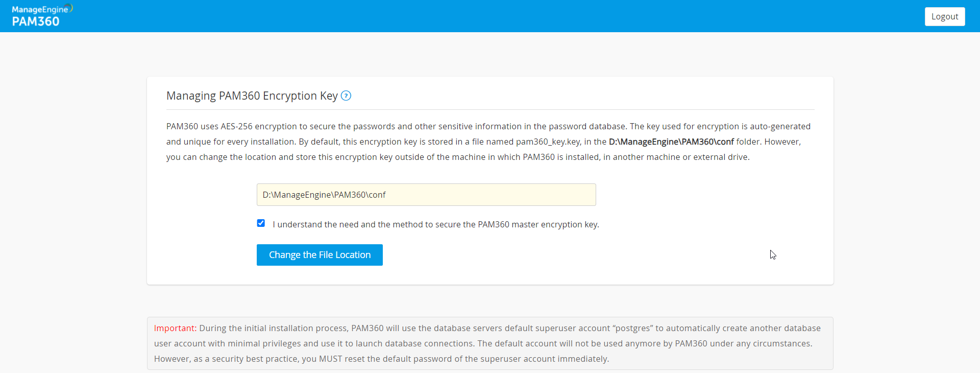Image resolution: width=980 pixels, height=373 pixels.
Task: Focus the yellow file location textbox
Action: 426,195
